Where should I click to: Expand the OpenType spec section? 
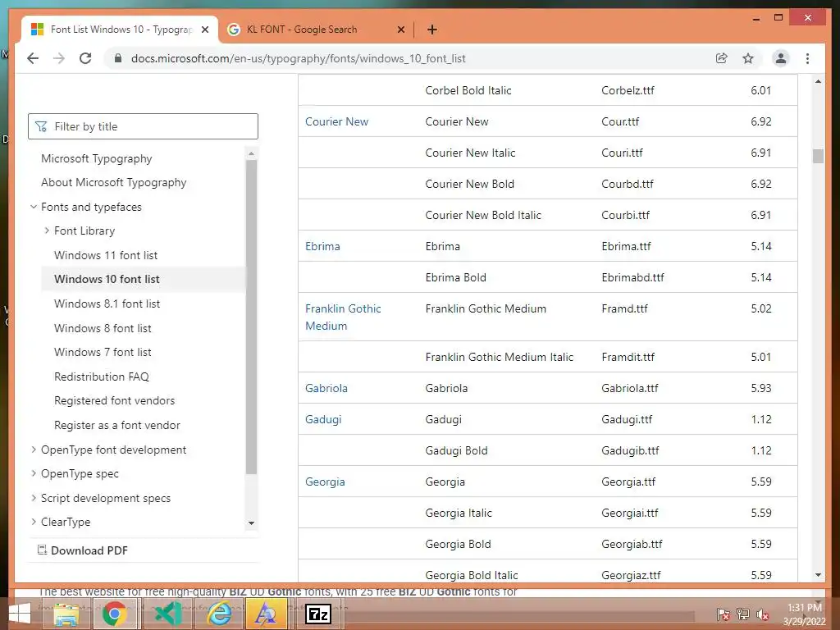[x=34, y=473]
